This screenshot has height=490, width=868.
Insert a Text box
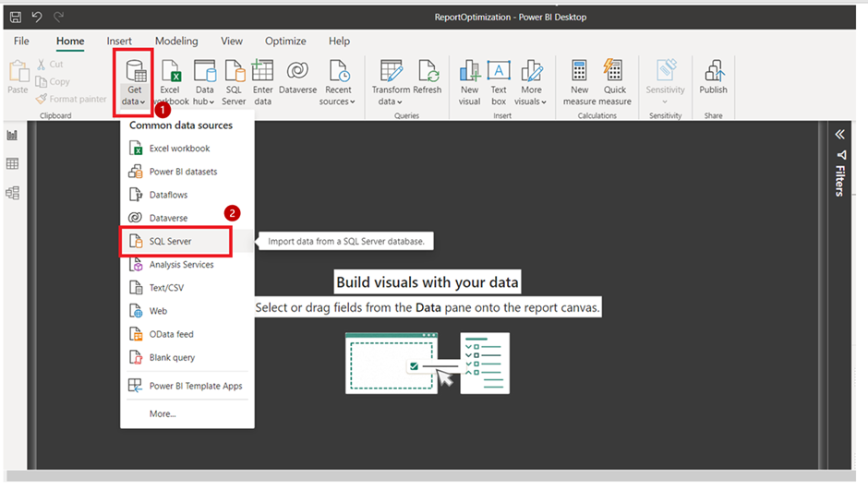pos(499,72)
